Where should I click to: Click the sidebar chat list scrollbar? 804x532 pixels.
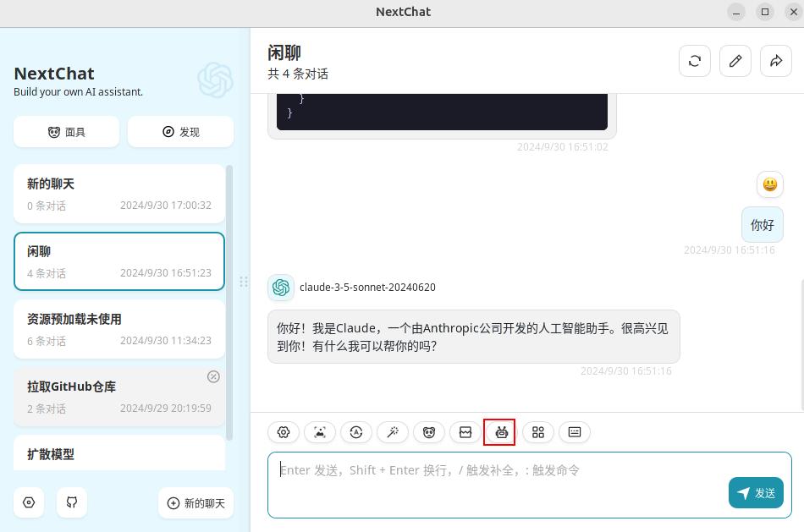click(x=229, y=303)
